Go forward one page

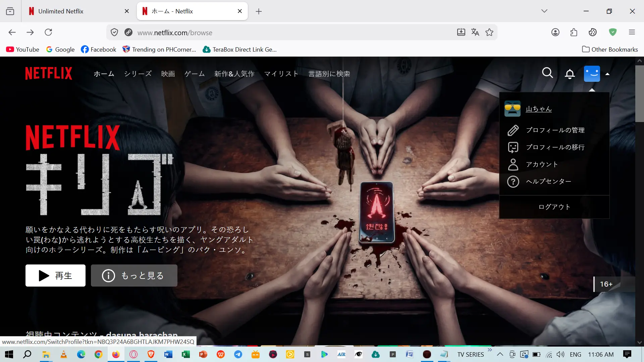tap(30, 33)
